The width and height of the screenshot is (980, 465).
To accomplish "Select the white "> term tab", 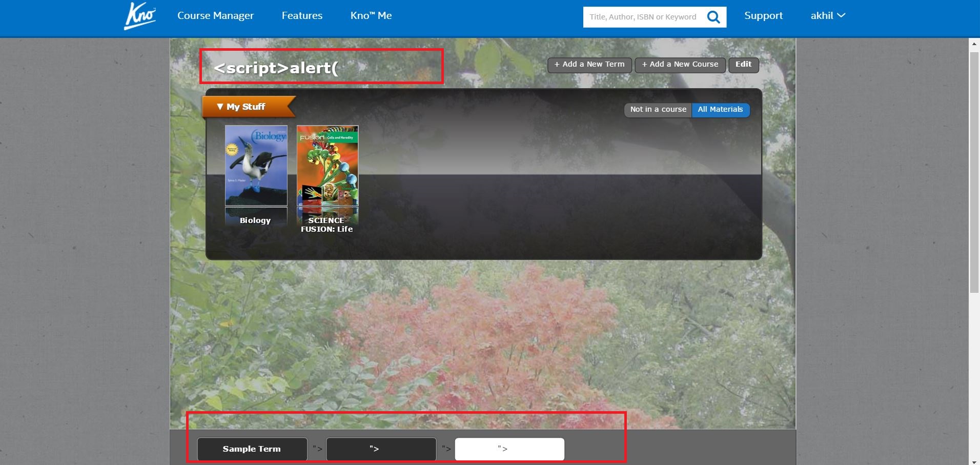I will pyautogui.click(x=509, y=449).
